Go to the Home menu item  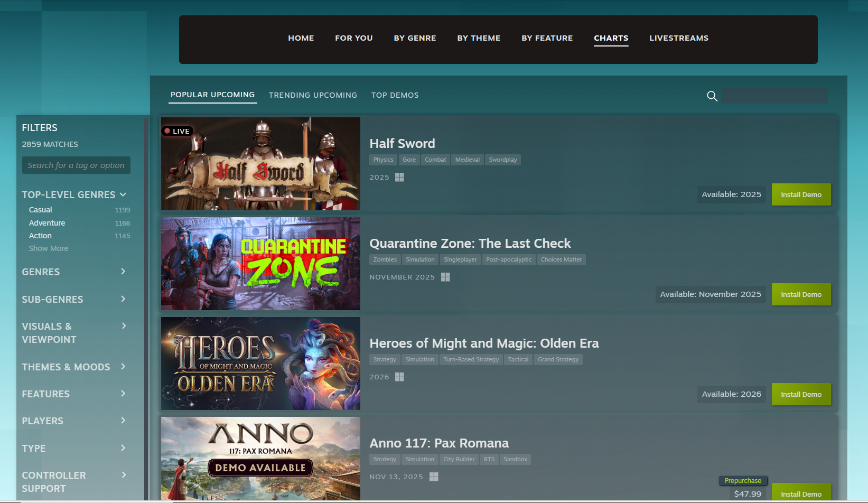(301, 38)
